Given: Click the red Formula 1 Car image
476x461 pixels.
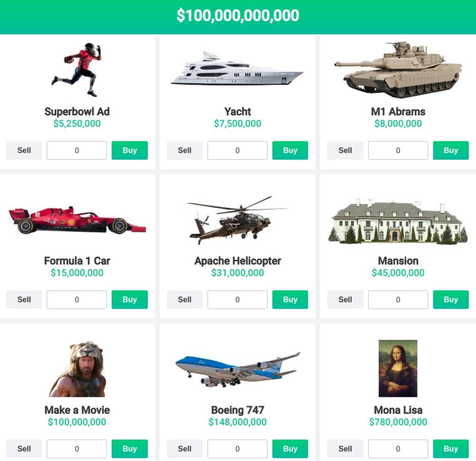Looking at the screenshot, I should coord(77,220).
